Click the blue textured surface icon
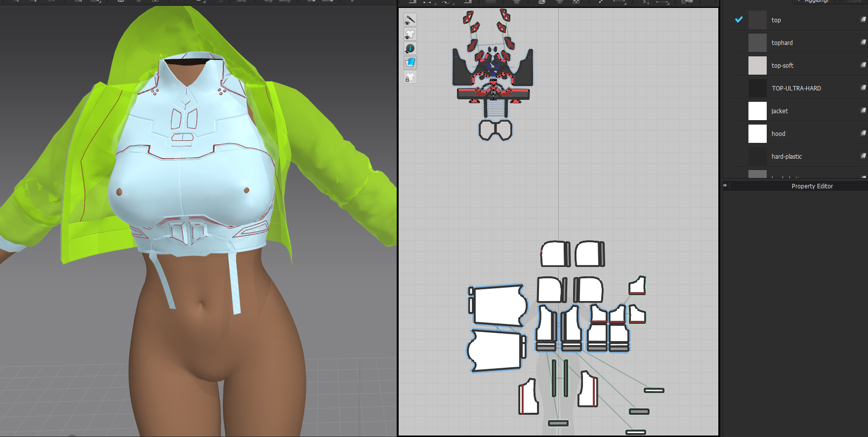Screen dimensions: 868x437 click(410, 63)
